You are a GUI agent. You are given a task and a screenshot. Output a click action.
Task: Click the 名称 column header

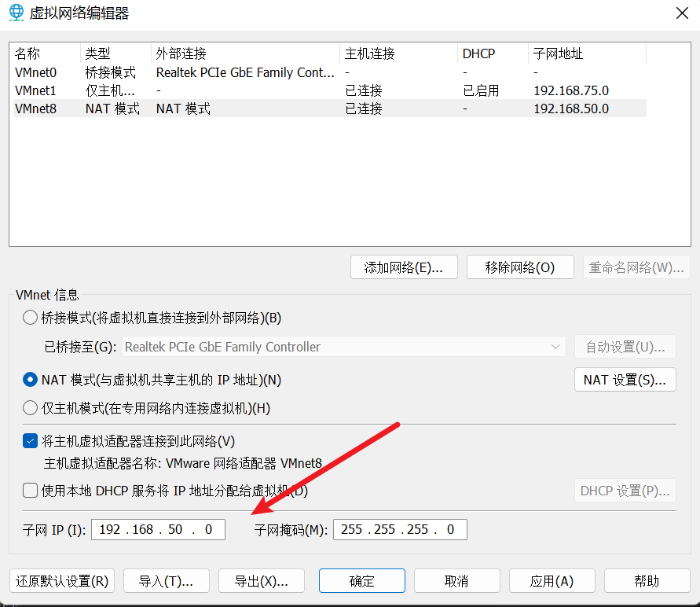click(27, 53)
